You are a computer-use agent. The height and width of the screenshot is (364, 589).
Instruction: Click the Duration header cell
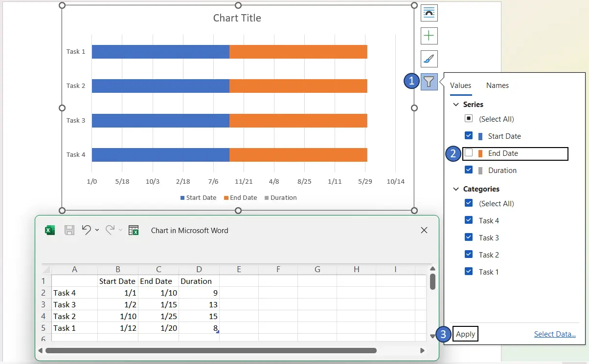pyautogui.click(x=199, y=281)
